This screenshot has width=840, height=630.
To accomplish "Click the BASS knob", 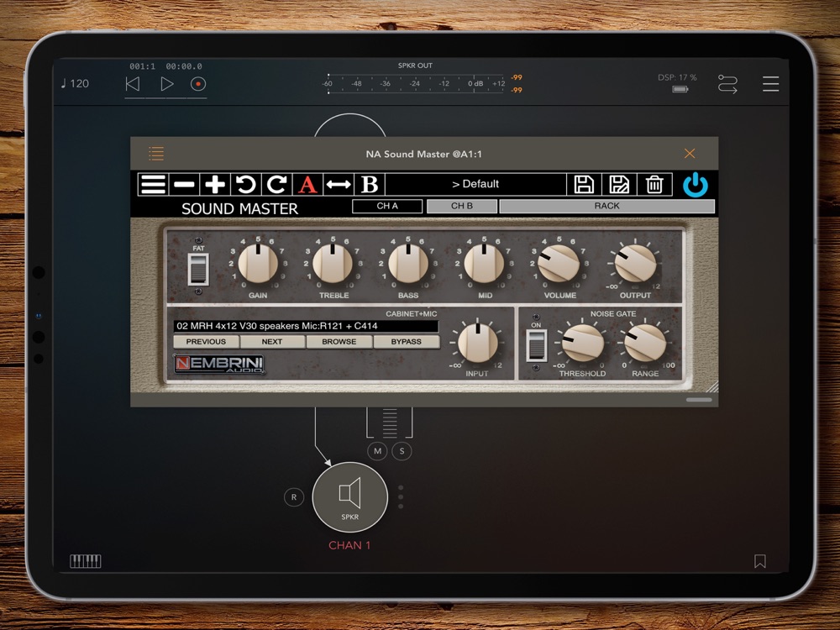I will tap(408, 264).
